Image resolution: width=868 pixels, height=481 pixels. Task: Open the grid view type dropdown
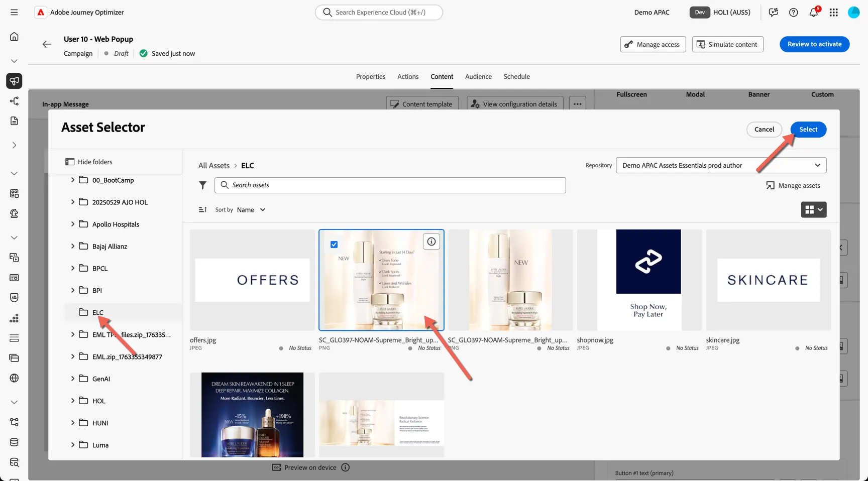[814, 210]
